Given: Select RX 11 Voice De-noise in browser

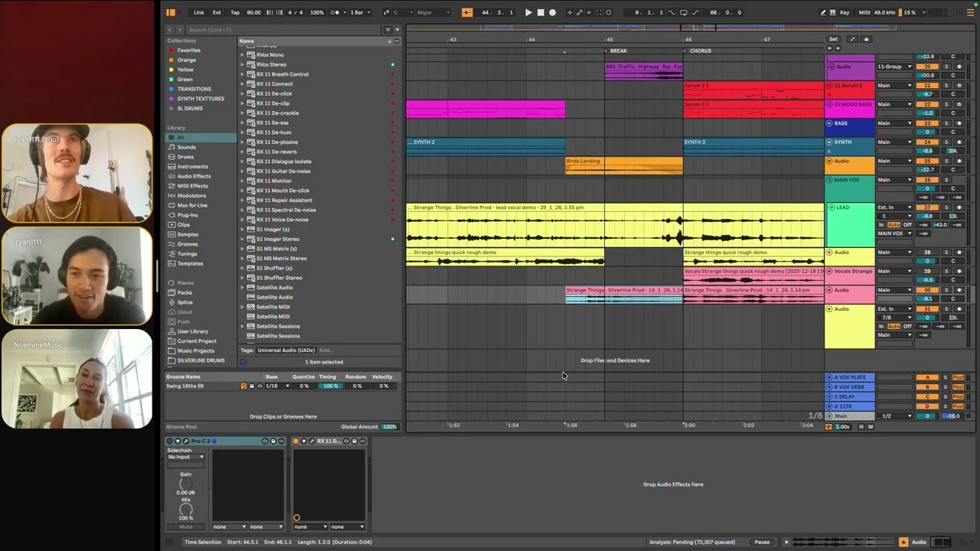Looking at the screenshot, I should (x=283, y=220).
